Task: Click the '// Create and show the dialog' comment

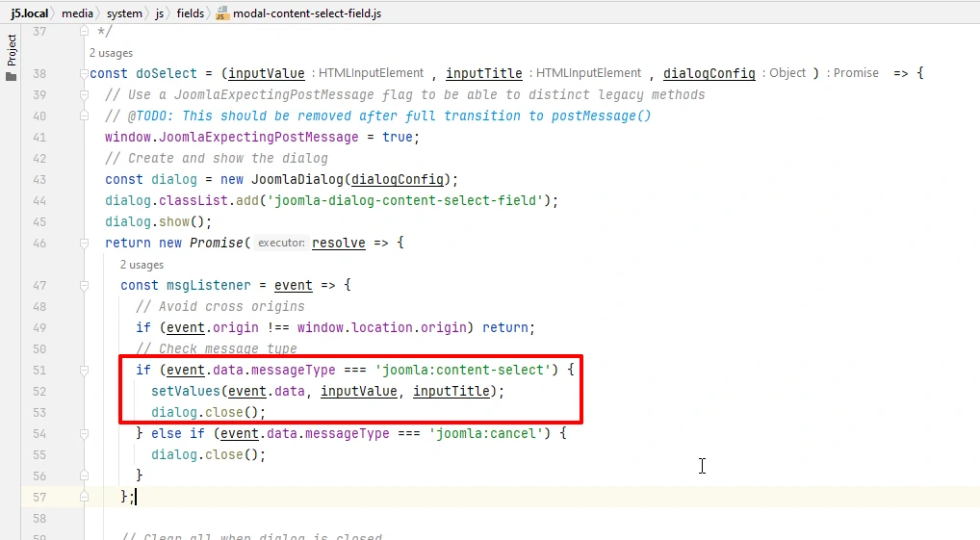Action: [x=217, y=159]
